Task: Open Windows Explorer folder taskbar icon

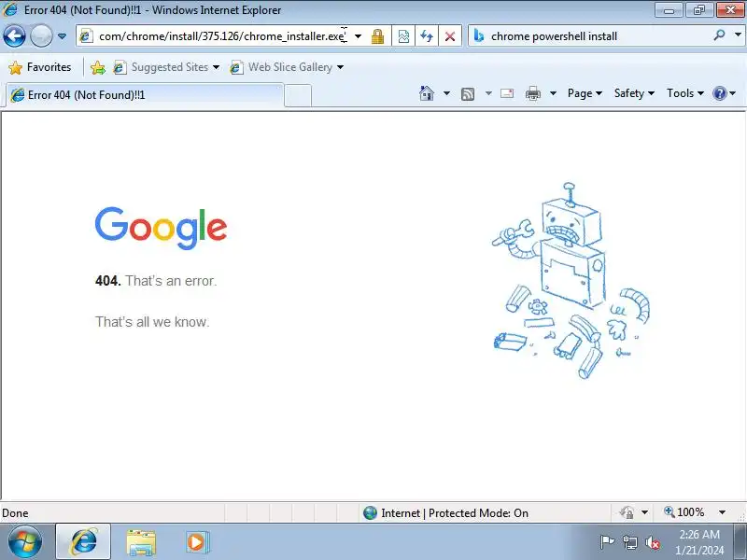Action: tap(141, 542)
